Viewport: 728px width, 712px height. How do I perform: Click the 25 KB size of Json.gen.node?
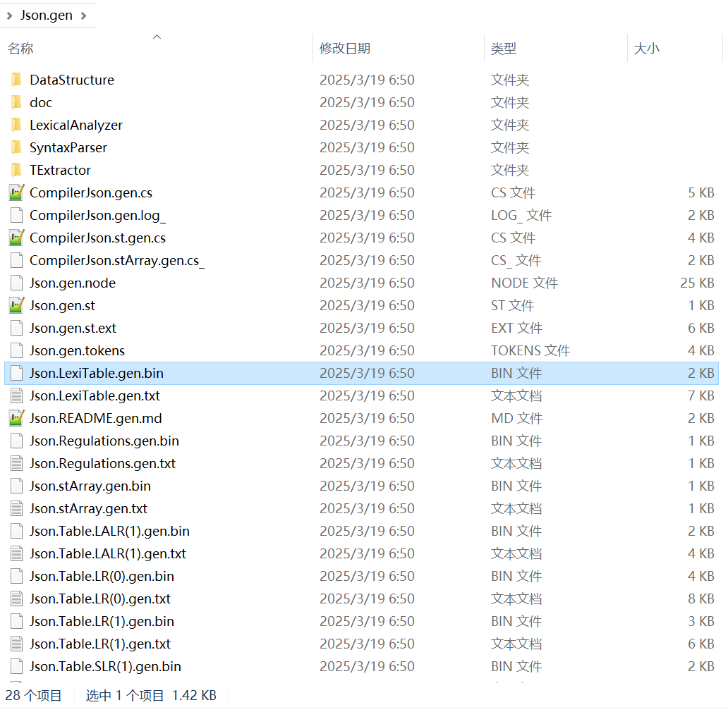coord(697,283)
